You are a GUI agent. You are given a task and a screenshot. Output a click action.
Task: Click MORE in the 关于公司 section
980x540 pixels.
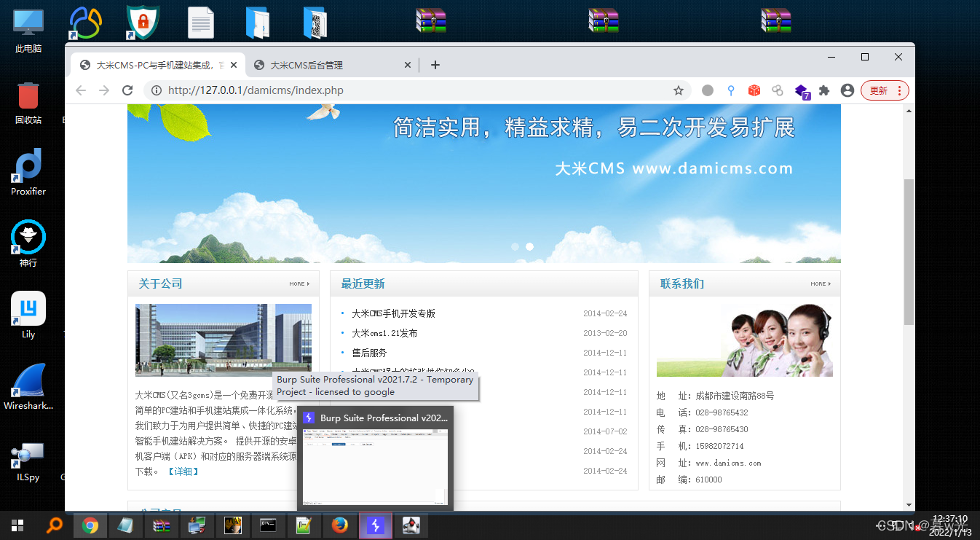pyautogui.click(x=299, y=283)
